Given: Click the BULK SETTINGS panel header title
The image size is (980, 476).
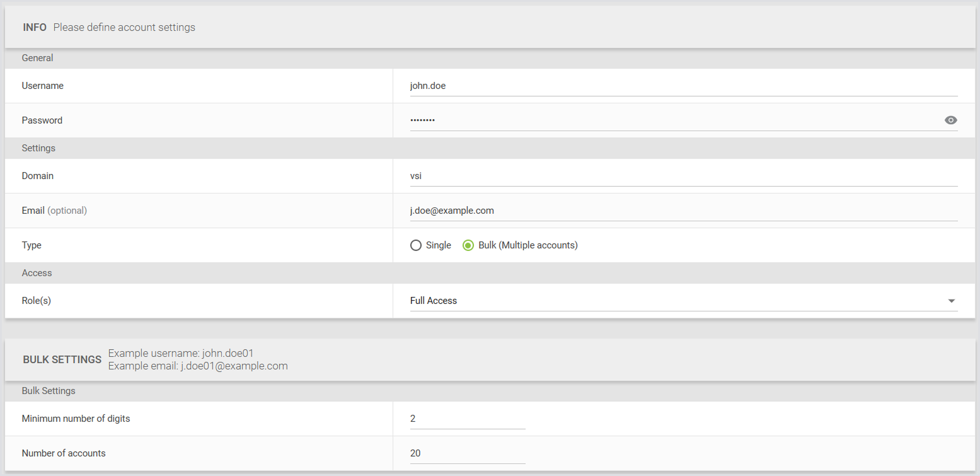Looking at the screenshot, I should (x=62, y=359).
